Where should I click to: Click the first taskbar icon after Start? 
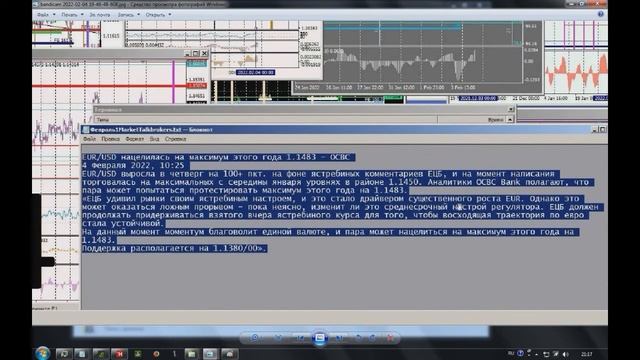click(x=63, y=354)
